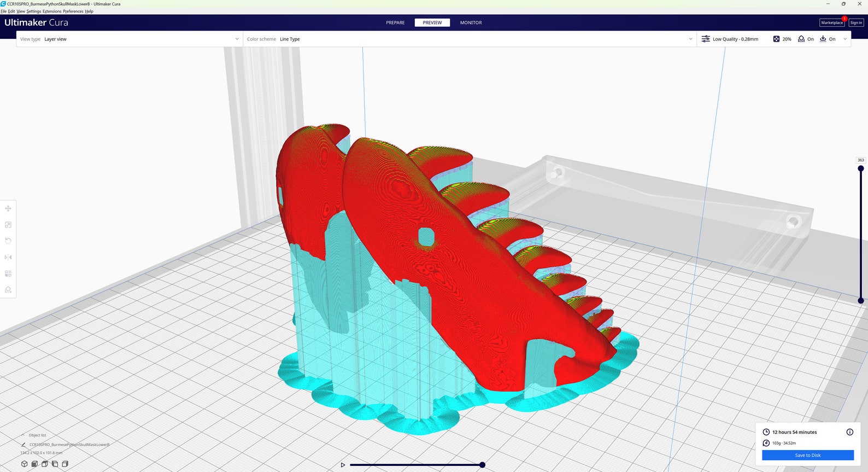The image size is (868, 472).
Task: Open the Color scheme dropdown
Action: pos(470,39)
